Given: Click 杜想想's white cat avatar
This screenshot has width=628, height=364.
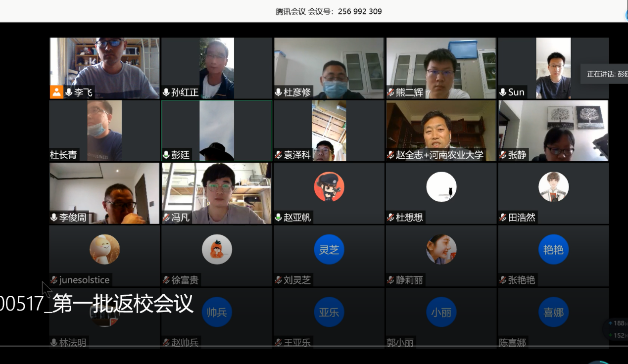Looking at the screenshot, I should [441, 187].
